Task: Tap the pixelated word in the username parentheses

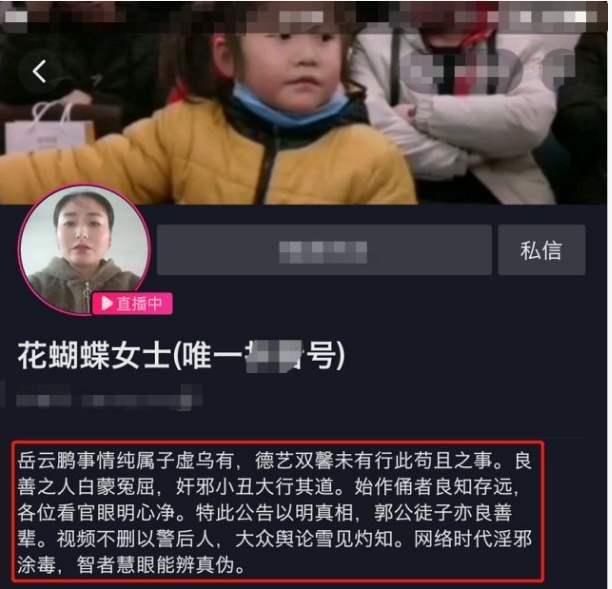Action: click(x=273, y=356)
